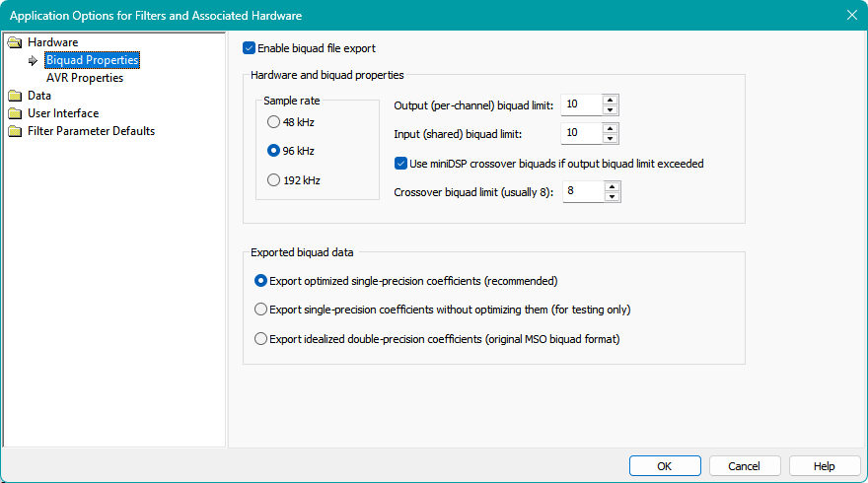This screenshot has height=483, width=868.
Task: Select the Hardware tree node label
Action: pos(52,42)
